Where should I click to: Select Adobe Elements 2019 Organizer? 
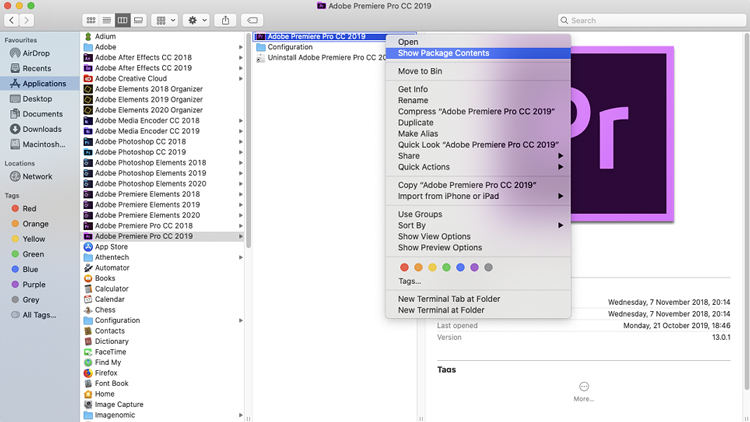click(148, 100)
